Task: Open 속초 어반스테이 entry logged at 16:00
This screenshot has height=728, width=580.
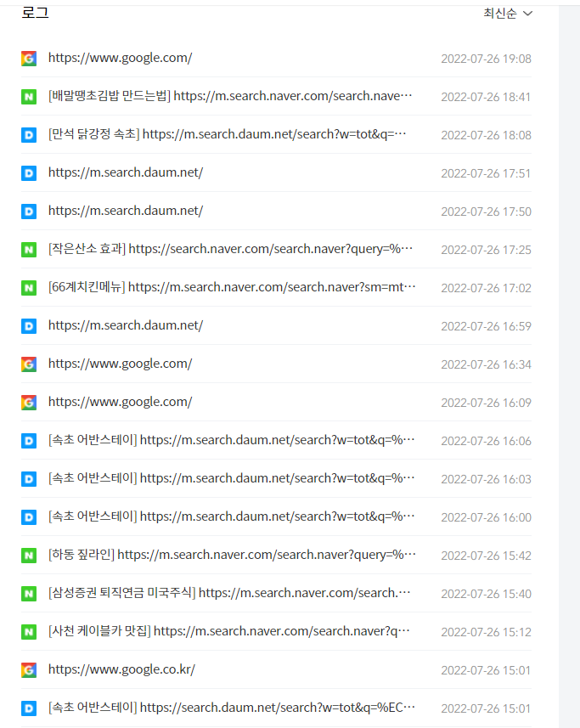Action: pyautogui.click(x=232, y=516)
